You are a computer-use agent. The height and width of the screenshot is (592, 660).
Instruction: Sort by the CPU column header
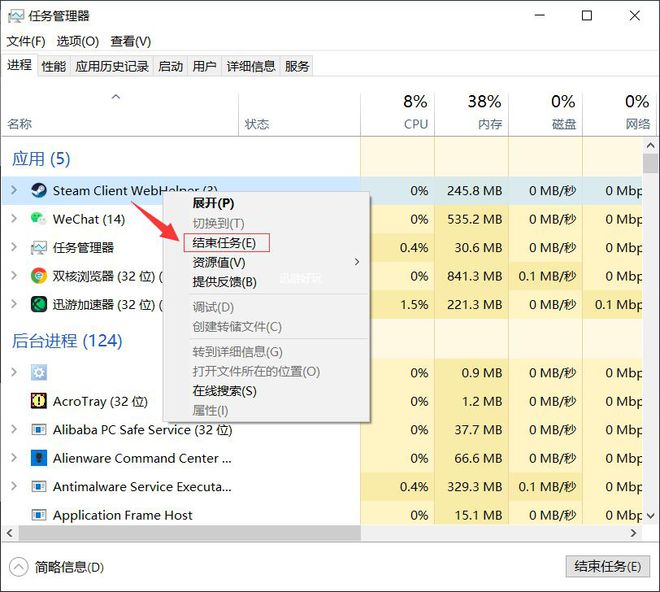click(x=398, y=112)
